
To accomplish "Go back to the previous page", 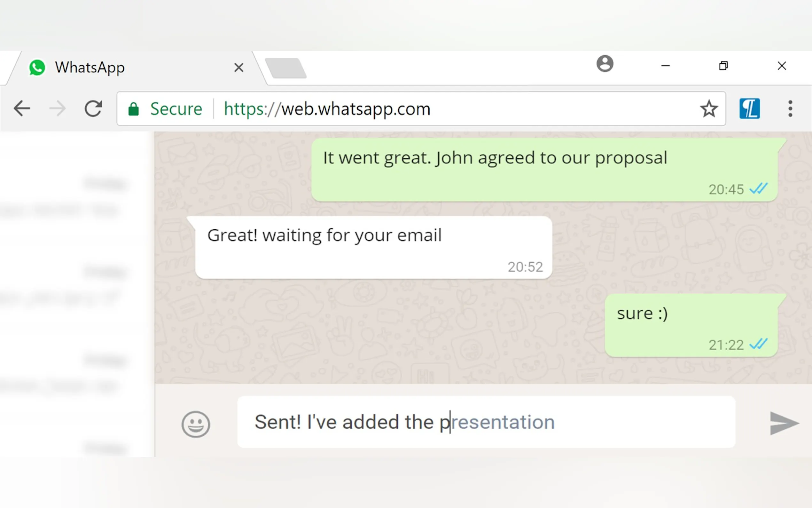I will pyautogui.click(x=22, y=108).
